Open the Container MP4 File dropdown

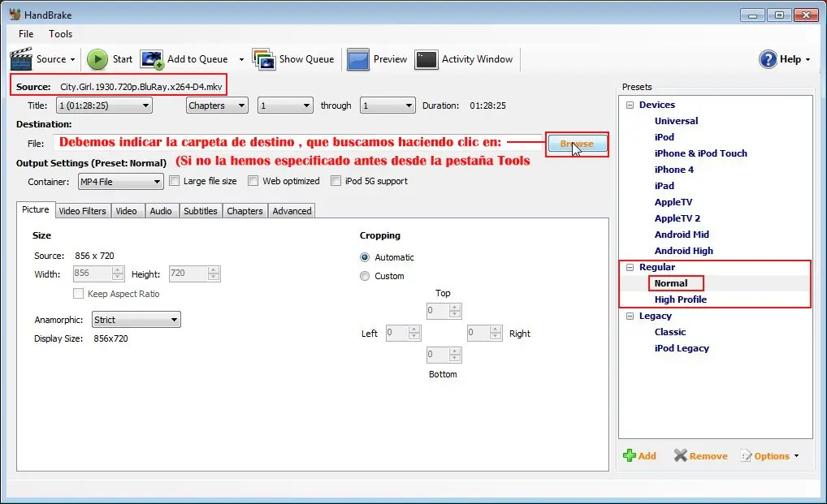[121, 182]
